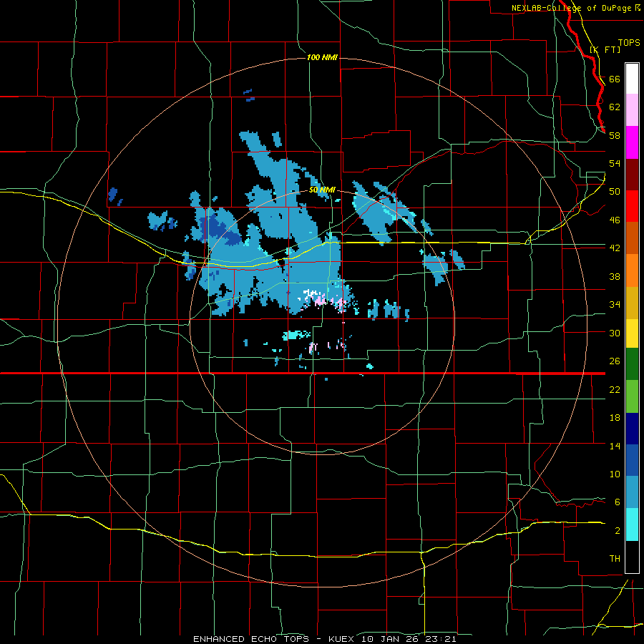The image size is (644, 644).
Task: Click the '14' legend value
Action: pos(615,446)
